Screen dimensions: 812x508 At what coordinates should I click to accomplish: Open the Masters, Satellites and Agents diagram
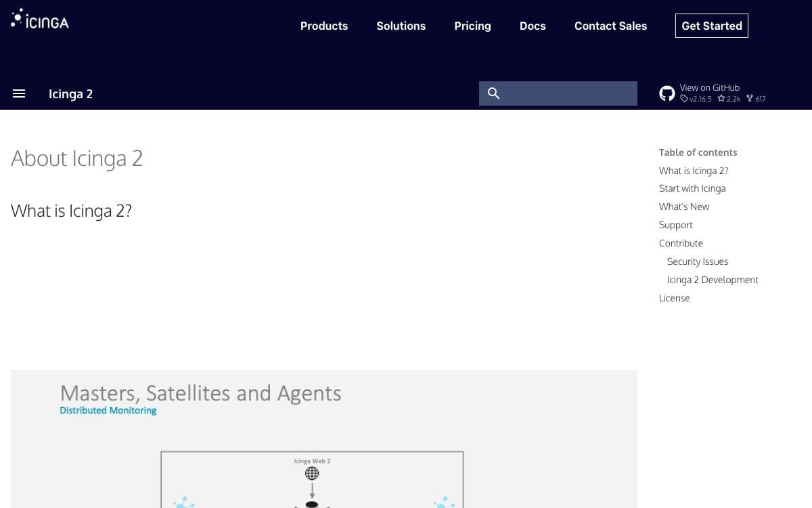324,439
